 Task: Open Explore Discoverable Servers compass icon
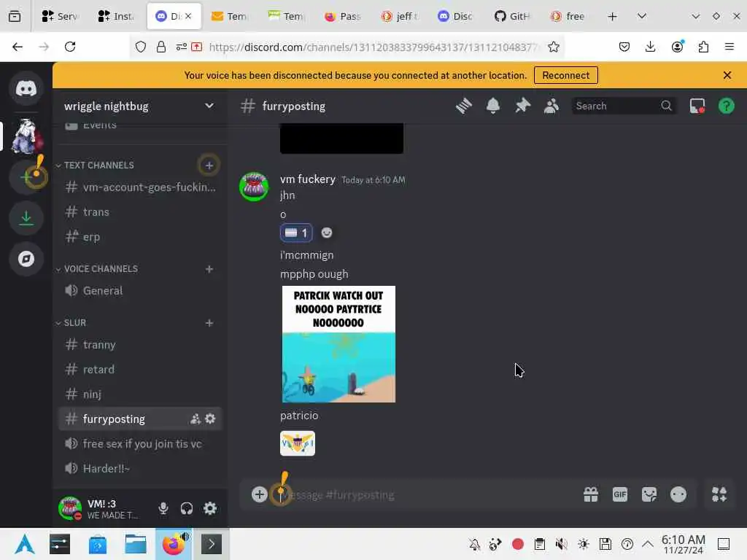(x=26, y=259)
